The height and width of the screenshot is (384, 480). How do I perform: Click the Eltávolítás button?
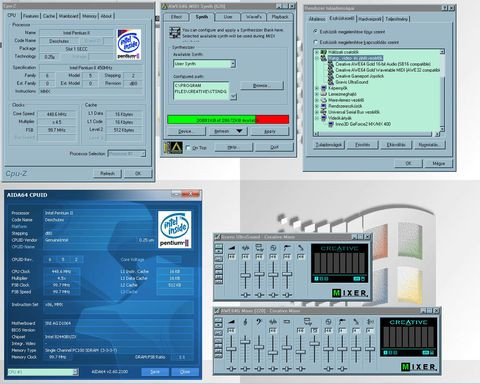395,145
